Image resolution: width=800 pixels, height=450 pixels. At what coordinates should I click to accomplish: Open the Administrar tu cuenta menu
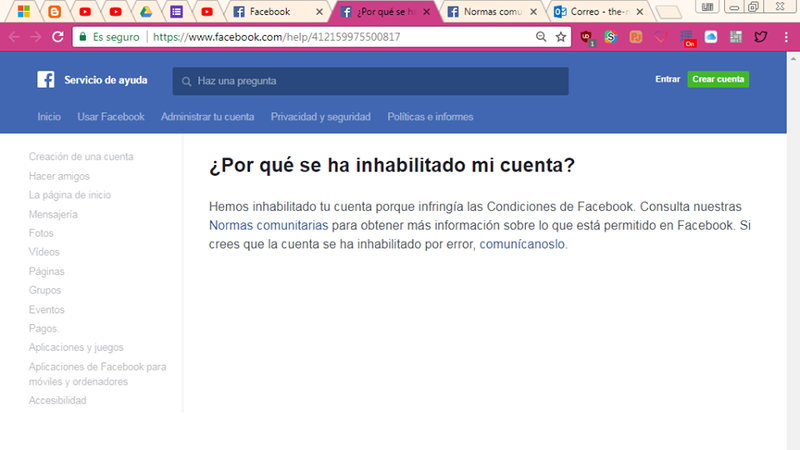click(x=207, y=117)
